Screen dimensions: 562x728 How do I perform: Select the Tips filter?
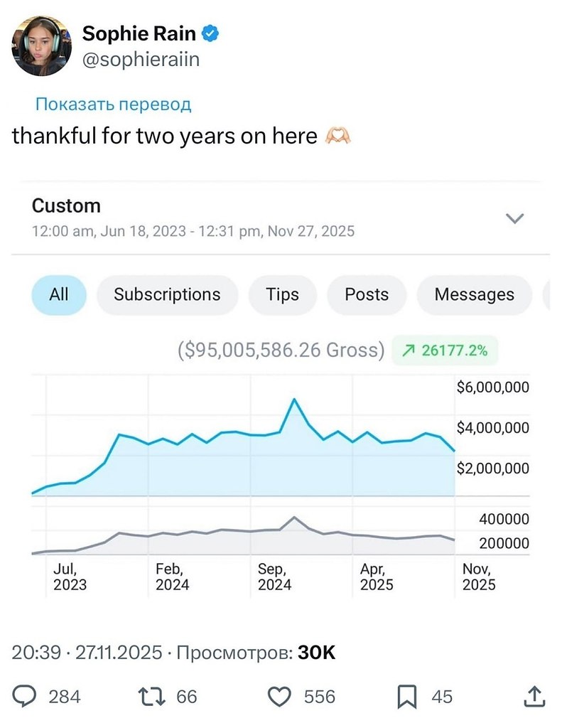[x=282, y=294]
